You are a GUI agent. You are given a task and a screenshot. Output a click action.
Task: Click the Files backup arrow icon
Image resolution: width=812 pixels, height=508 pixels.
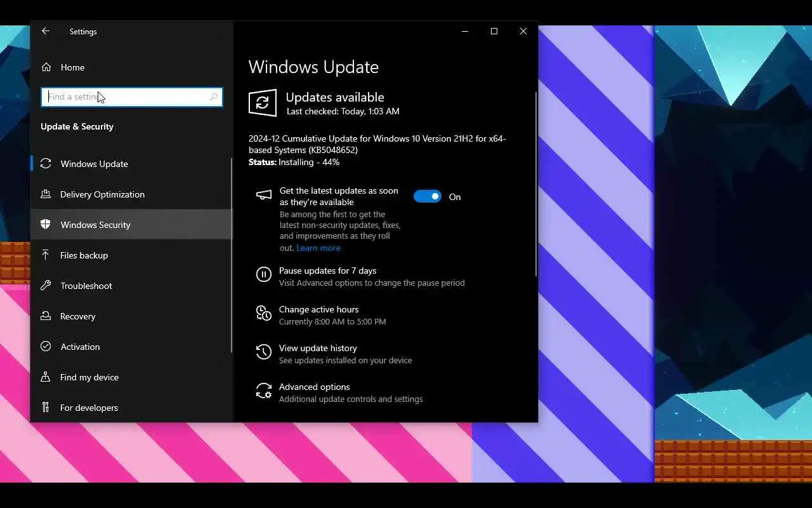(46, 255)
